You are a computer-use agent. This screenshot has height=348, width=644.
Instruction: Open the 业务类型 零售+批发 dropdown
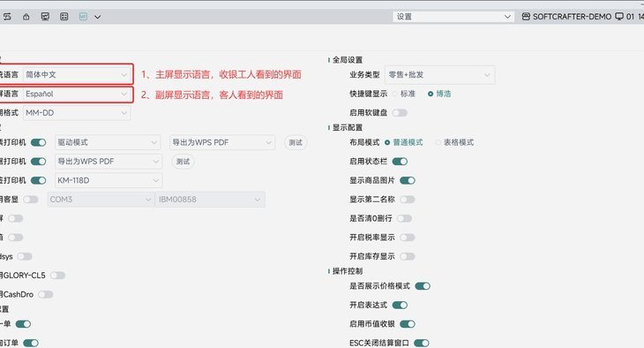(x=439, y=75)
